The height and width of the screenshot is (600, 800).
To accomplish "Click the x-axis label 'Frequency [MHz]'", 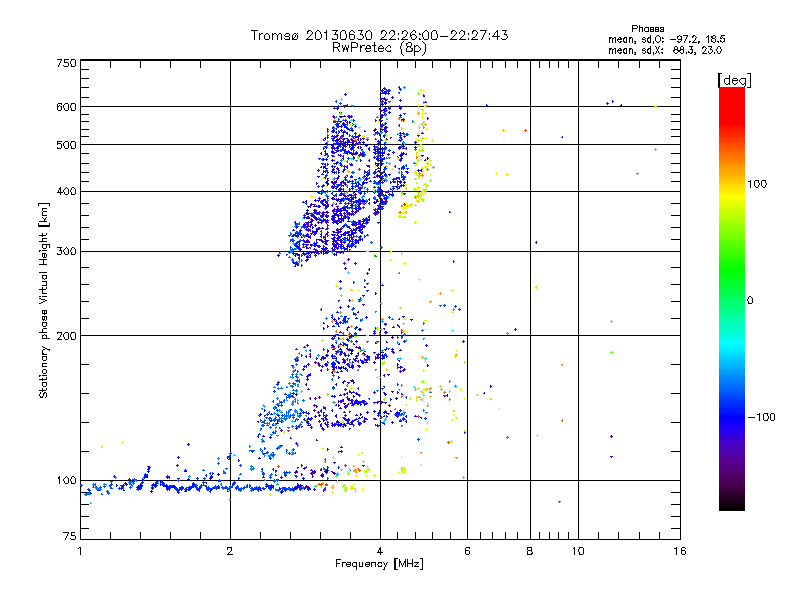I will [380, 564].
